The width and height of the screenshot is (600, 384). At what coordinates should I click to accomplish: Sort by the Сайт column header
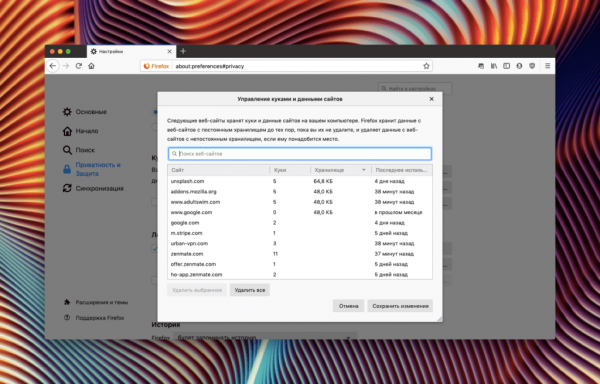point(219,170)
